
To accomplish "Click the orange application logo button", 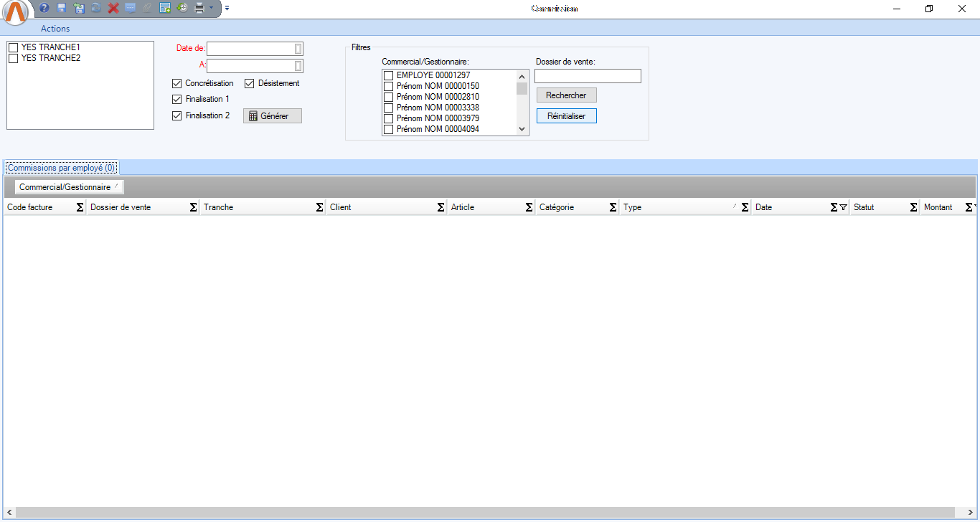I will (17, 12).
